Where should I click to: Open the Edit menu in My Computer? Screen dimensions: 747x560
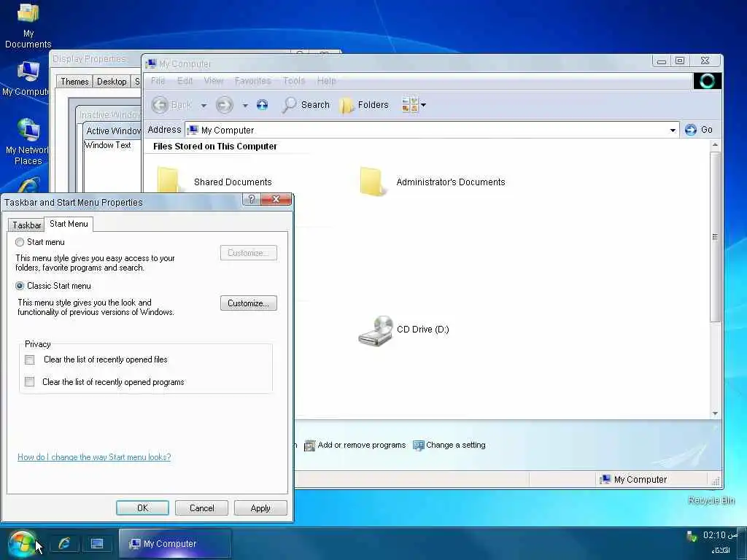pos(185,81)
